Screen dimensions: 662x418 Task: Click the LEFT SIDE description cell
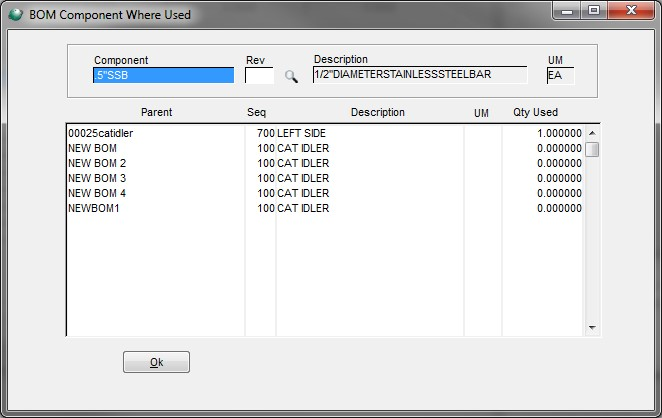(301, 133)
